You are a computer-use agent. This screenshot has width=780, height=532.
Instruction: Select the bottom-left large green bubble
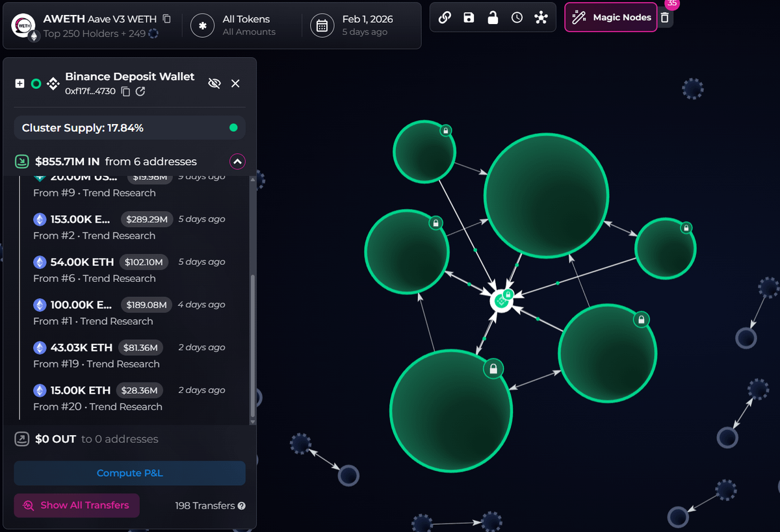click(x=451, y=411)
